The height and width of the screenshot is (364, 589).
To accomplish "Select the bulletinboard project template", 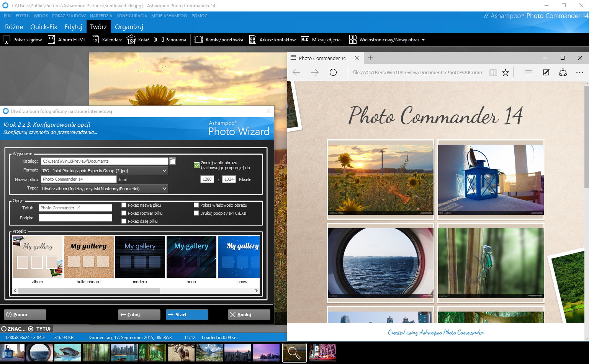I will tap(88, 260).
